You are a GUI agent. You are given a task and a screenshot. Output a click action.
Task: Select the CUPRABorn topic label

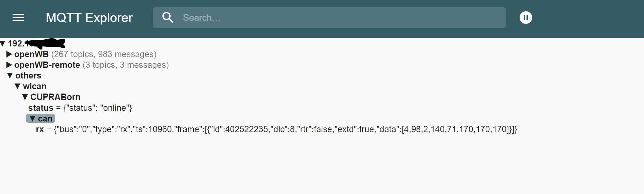pos(55,97)
